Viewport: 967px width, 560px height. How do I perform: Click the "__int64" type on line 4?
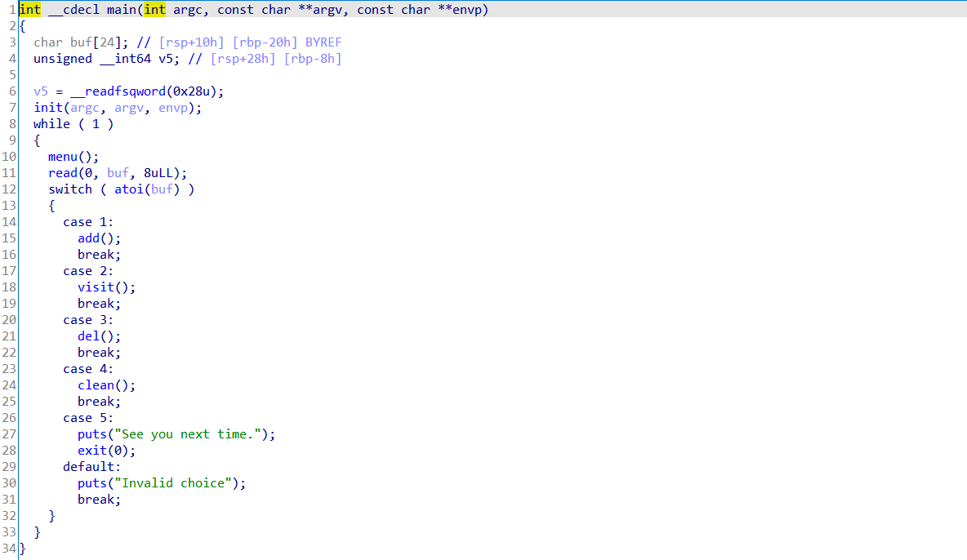pos(125,59)
